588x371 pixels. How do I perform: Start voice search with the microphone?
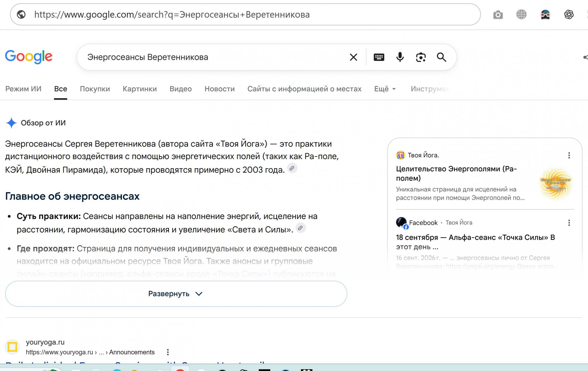pos(400,57)
